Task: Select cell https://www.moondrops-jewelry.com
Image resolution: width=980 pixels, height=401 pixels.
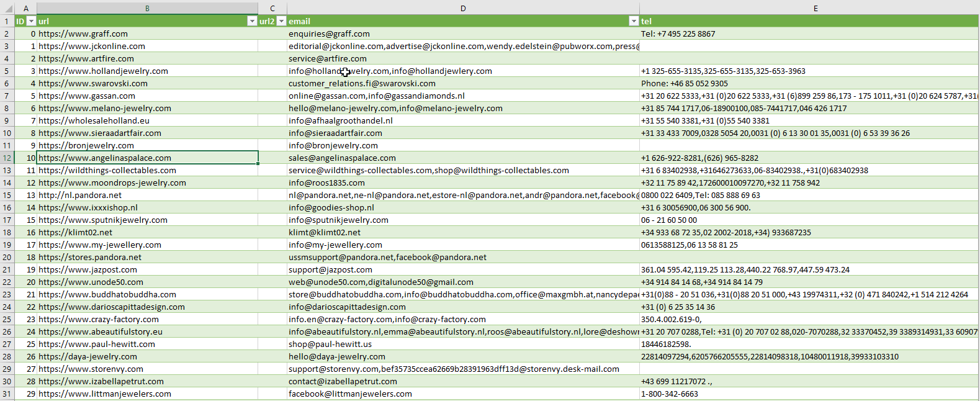Action: tap(147, 182)
